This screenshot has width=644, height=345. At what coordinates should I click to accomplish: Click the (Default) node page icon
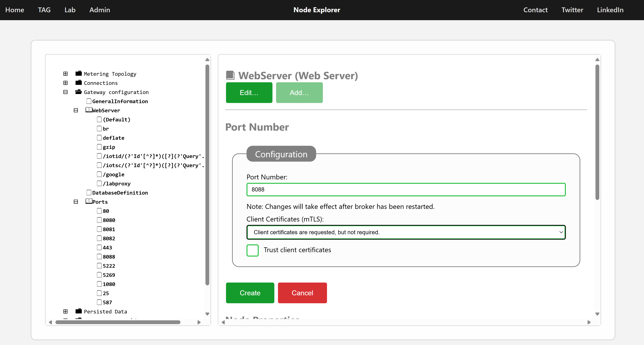[99, 119]
